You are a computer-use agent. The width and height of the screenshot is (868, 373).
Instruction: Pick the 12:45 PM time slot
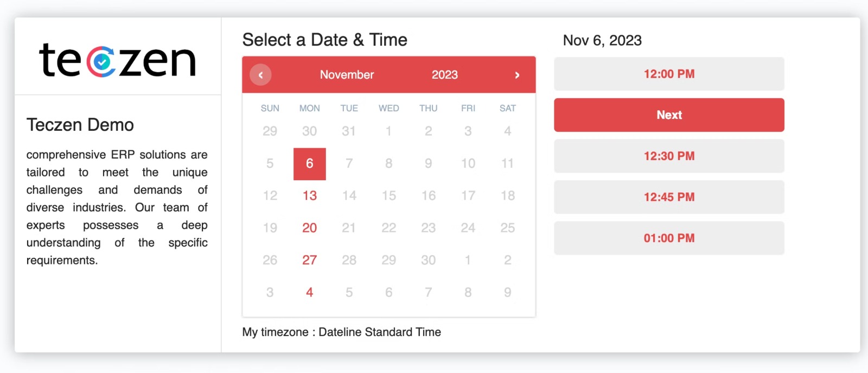669,197
